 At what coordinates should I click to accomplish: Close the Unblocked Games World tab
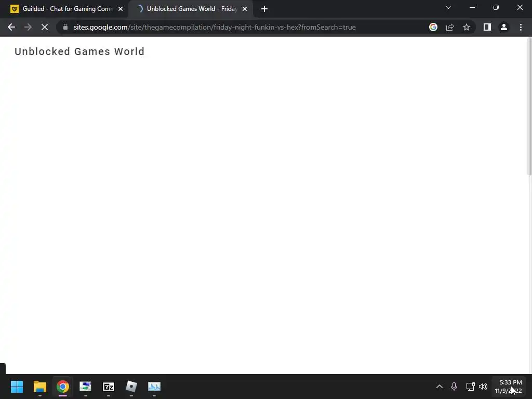[x=245, y=9]
